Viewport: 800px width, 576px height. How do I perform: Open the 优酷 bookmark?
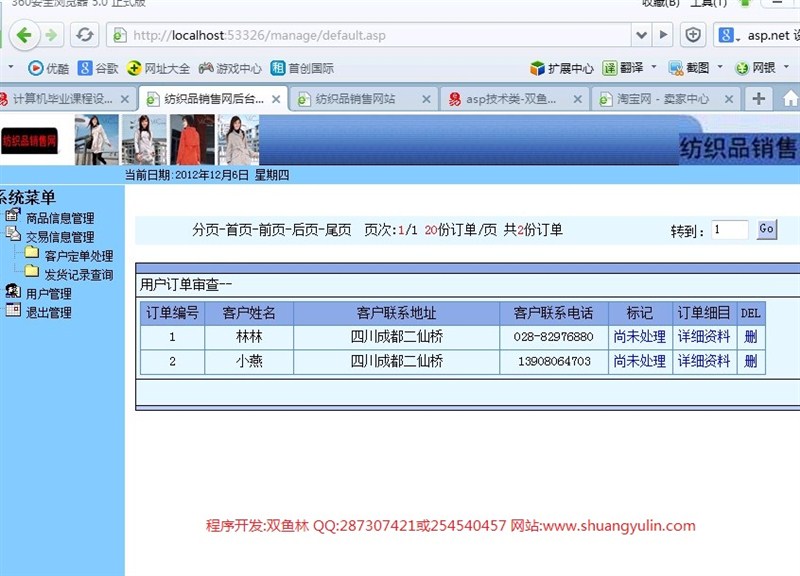(48, 68)
